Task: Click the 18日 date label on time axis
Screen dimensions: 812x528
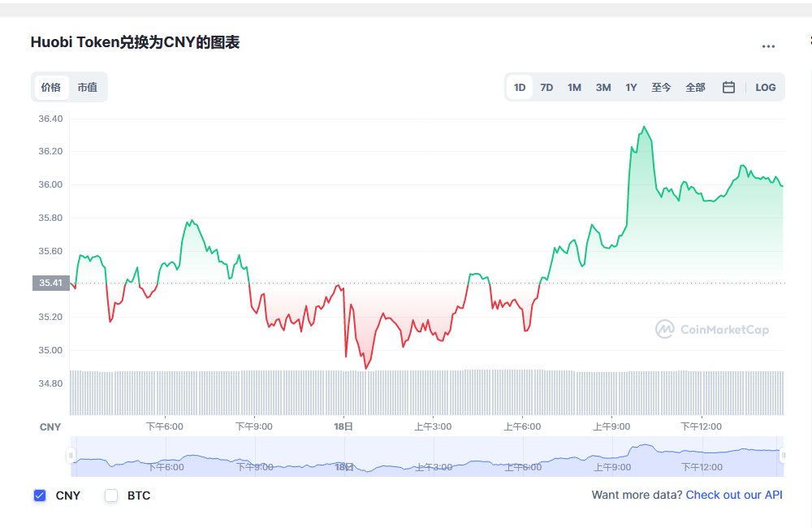Action: tap(343, 426)
